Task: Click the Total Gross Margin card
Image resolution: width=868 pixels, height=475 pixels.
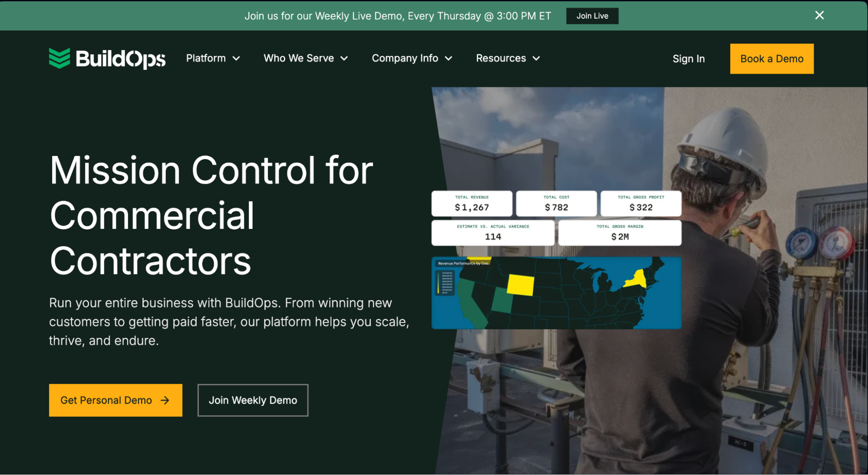Action: 620,233
